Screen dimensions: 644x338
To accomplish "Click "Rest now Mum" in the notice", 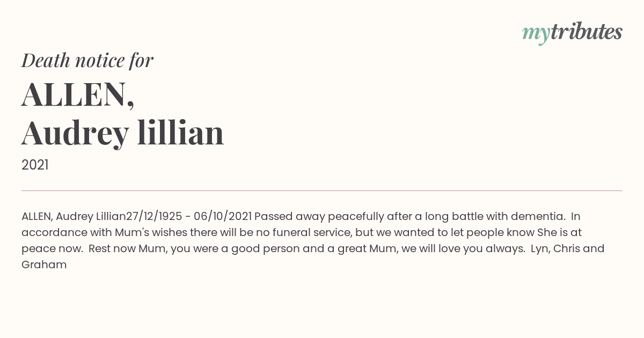I will click(x=127, y=249).
